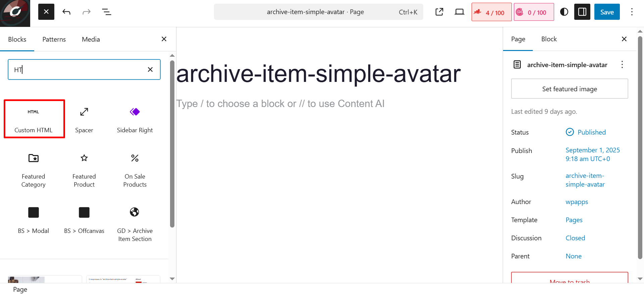Insert GD Archive Item Section block
This screenshot has width=644, height=294.
tap(135, 225)
